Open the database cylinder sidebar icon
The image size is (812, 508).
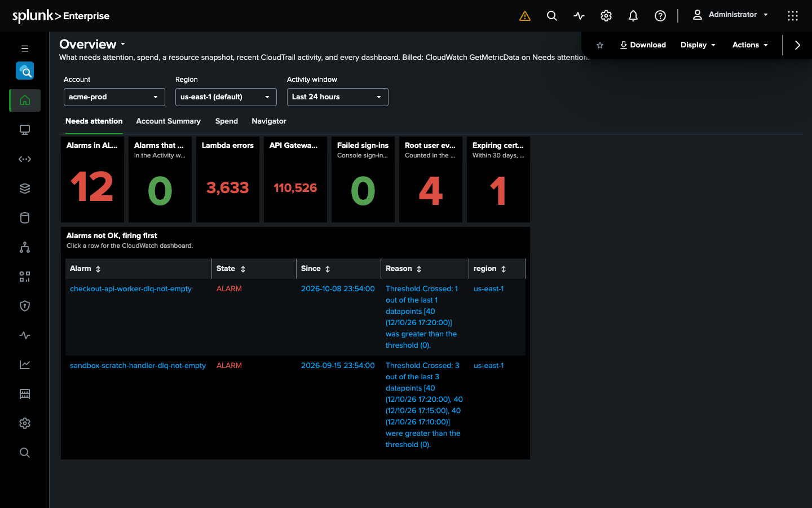(x=25, y=218)
